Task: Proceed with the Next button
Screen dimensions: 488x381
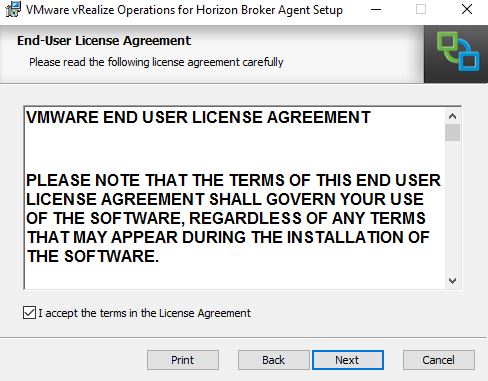Action: click(347, 360)
